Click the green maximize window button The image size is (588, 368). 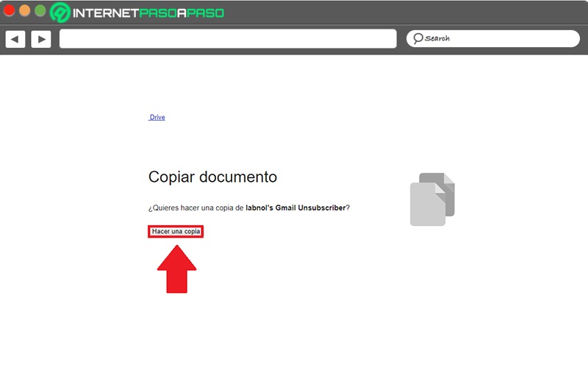40,10
